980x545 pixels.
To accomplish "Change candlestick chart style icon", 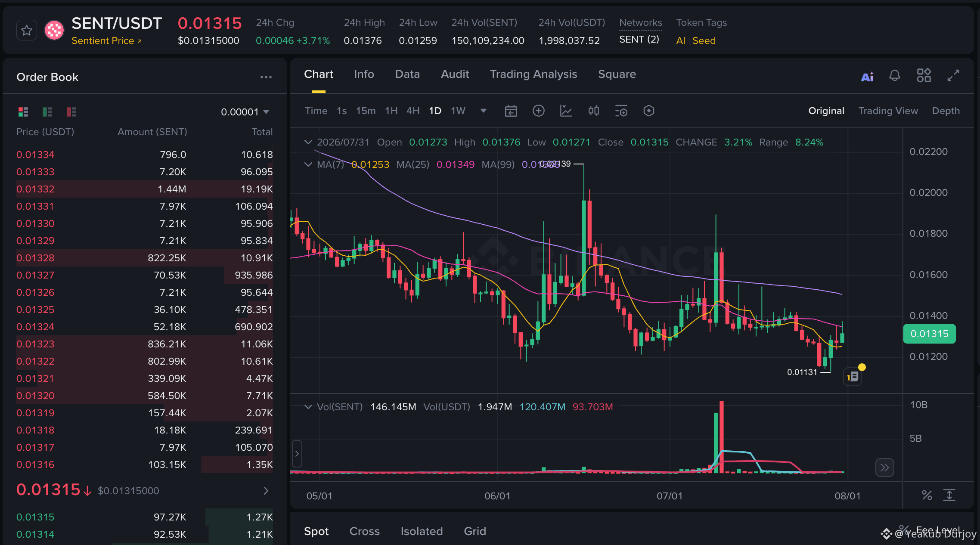I will click(593, 111).
